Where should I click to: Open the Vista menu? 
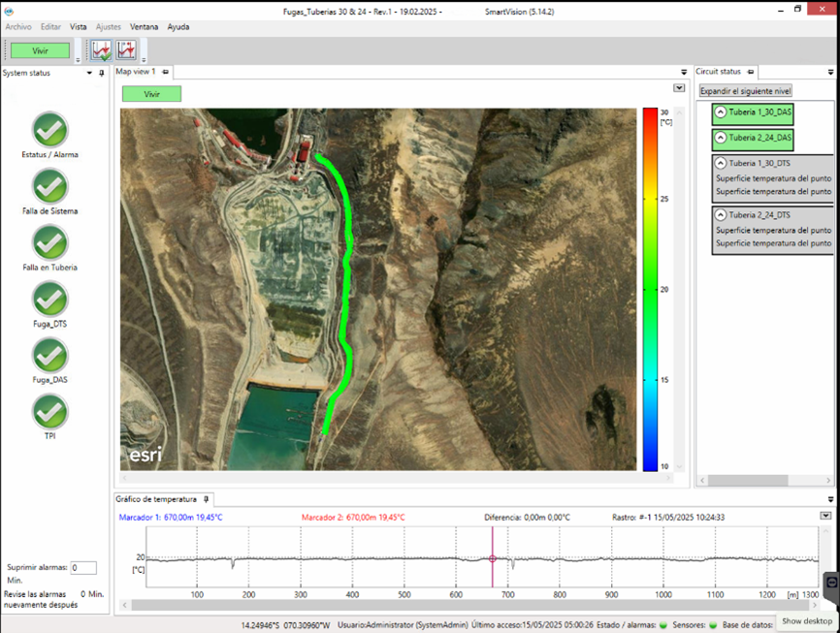[x=78, y=27]
